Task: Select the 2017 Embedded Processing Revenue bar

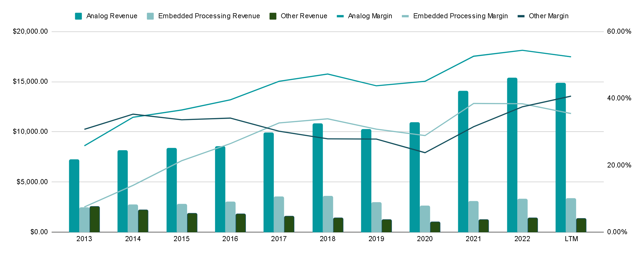Action: coord(279,214)
